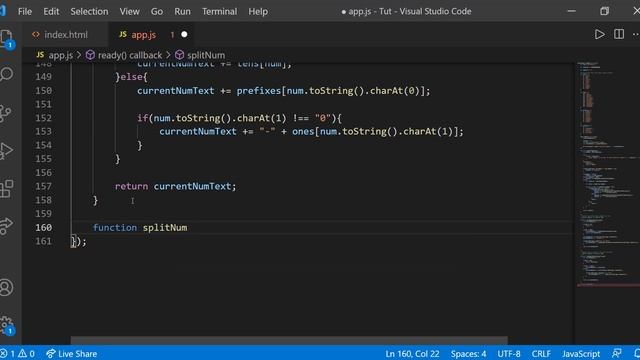
Task: Open the Terminal menu
Action: [219, 11]
